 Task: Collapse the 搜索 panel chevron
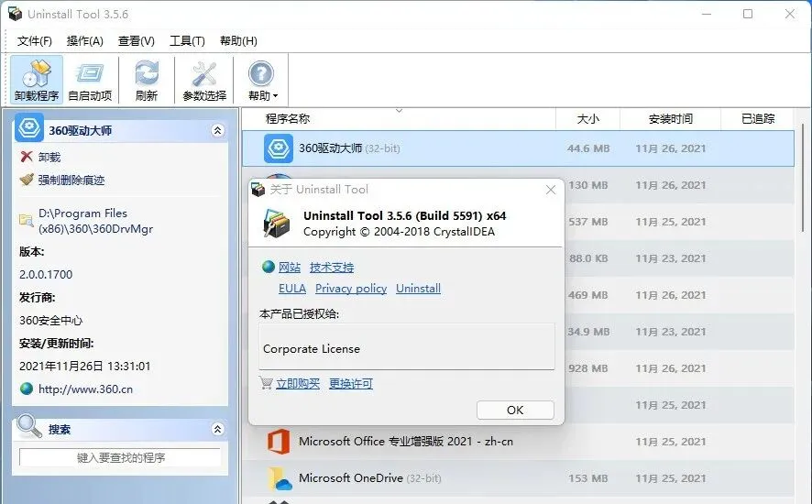pyautogui.click(x=217, y=429)
